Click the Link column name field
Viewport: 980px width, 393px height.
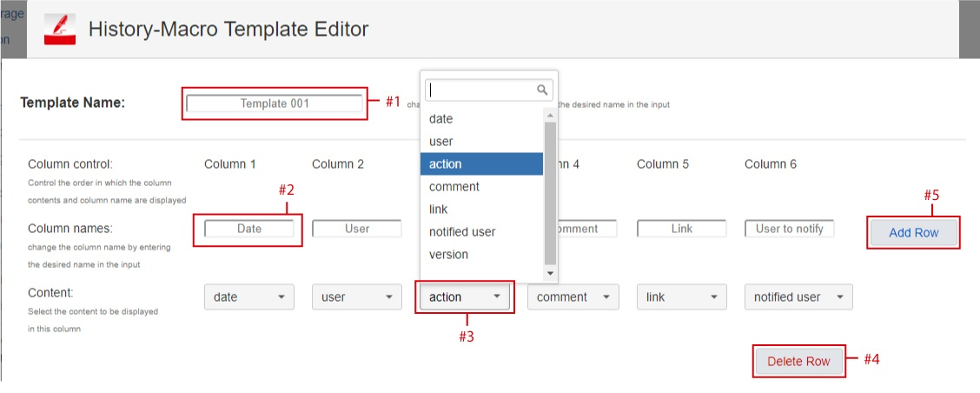pos(681,229)
